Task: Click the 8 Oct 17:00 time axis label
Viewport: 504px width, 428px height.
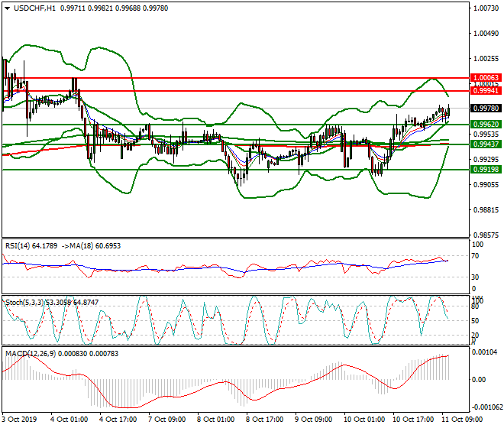Action: point(264,420)
